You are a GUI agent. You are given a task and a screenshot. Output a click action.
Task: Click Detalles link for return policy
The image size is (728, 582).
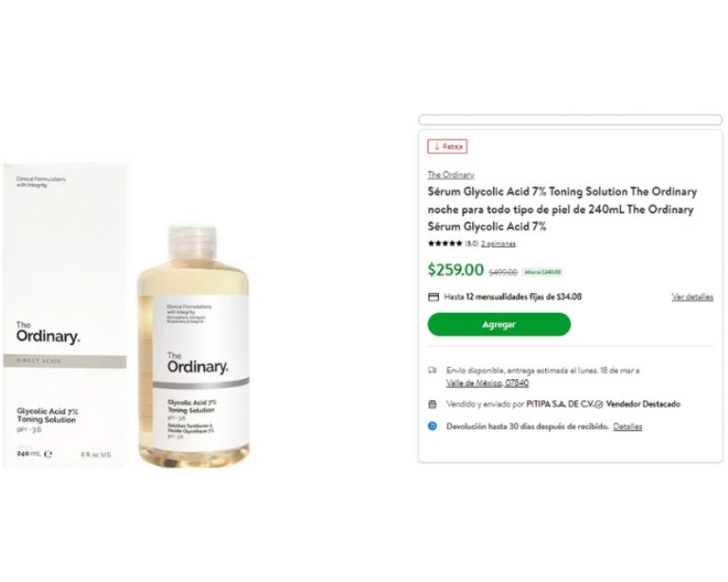[628, 427]
